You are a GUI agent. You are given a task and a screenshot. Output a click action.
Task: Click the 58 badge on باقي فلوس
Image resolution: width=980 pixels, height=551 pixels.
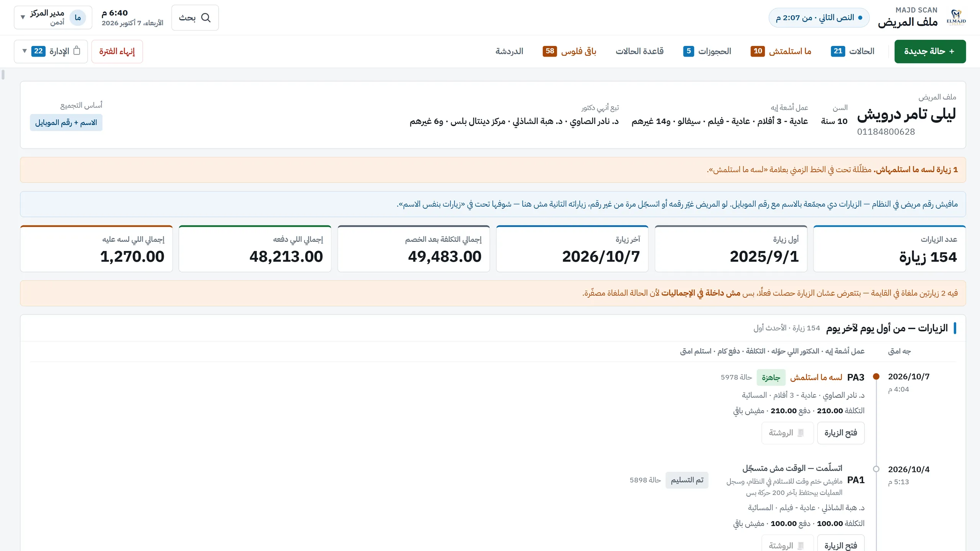[x=550, y=51]
